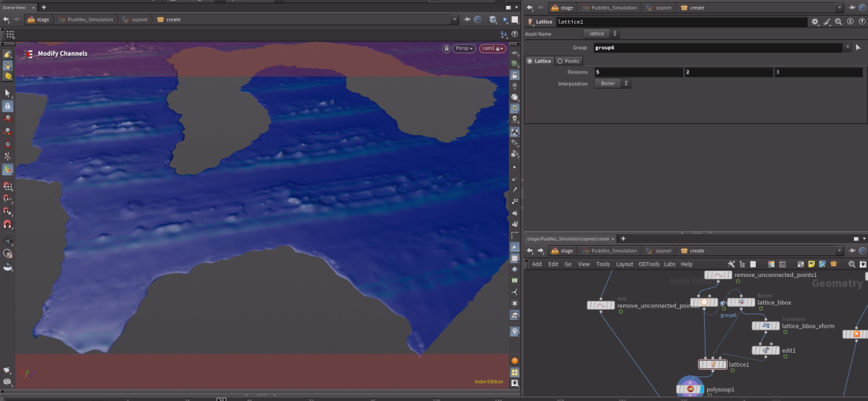This screenshot has width=868, height=401.
Task: Click the sticky note icon in network toolbar
Action: 811,264
